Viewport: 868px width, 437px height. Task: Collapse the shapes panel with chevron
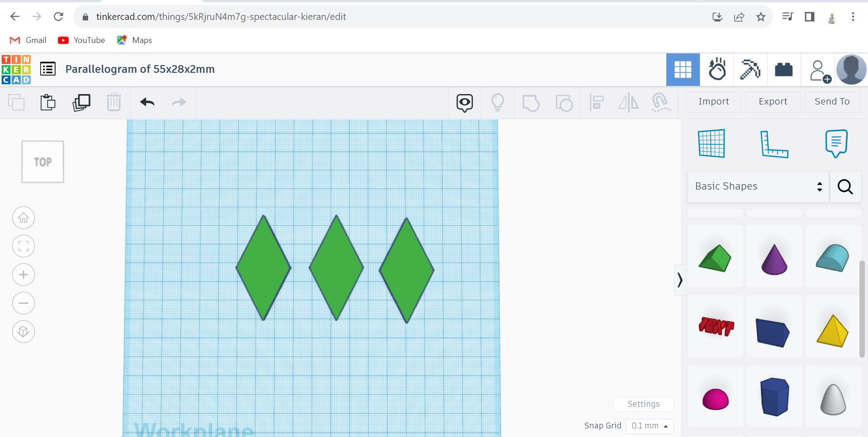680,280
